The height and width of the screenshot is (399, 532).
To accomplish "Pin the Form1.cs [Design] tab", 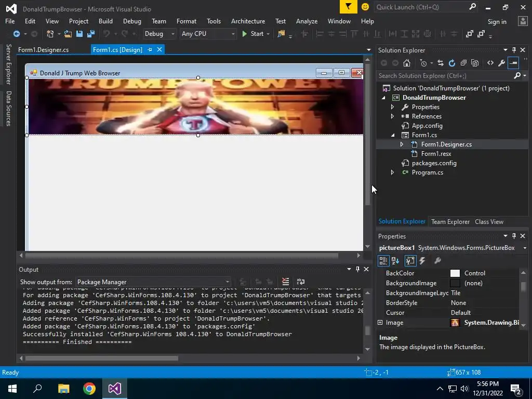I will [x=150, y=50].
